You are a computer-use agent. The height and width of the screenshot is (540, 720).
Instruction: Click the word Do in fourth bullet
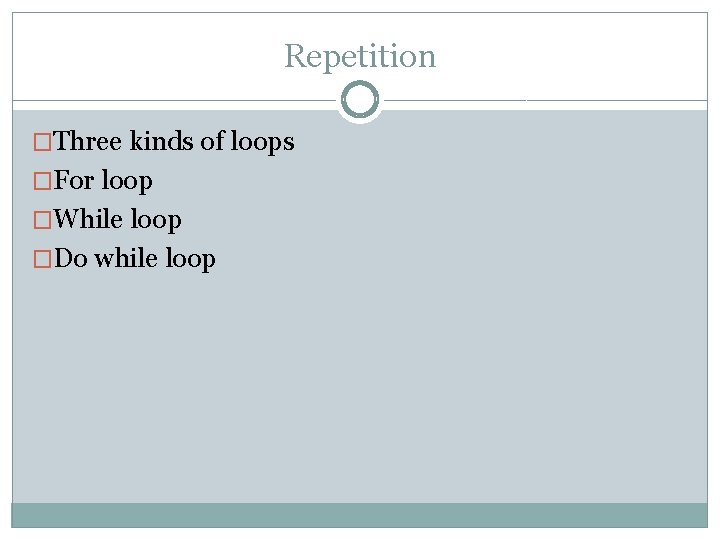point(71,259)
